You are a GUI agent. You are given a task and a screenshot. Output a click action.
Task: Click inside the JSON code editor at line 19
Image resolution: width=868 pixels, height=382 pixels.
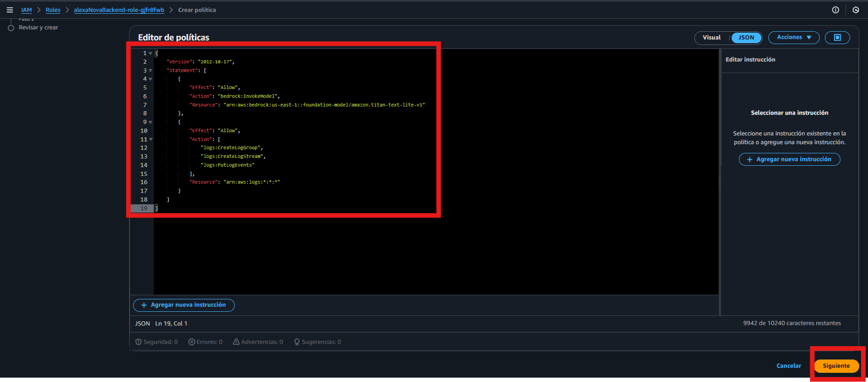(276, 208)
